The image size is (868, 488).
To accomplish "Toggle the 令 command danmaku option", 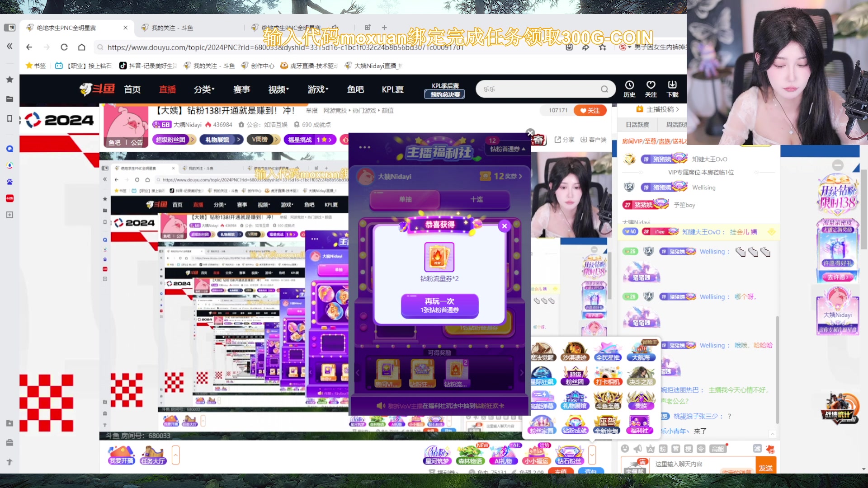I will coord(701,449).
